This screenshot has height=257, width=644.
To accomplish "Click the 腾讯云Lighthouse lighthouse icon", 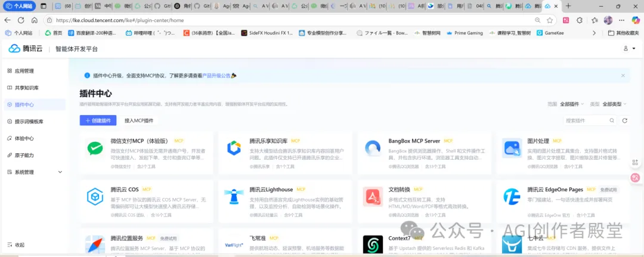I will tap(234, 197).
